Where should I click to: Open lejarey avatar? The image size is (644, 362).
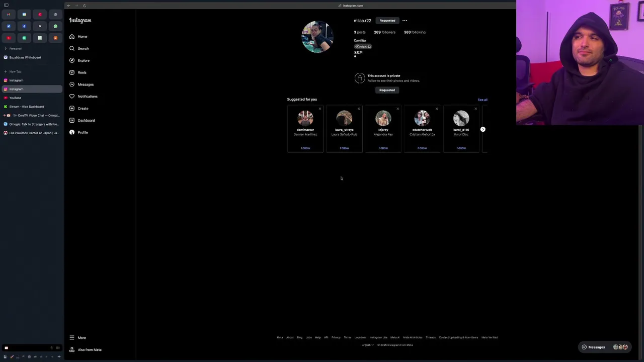tap(383, 119)
